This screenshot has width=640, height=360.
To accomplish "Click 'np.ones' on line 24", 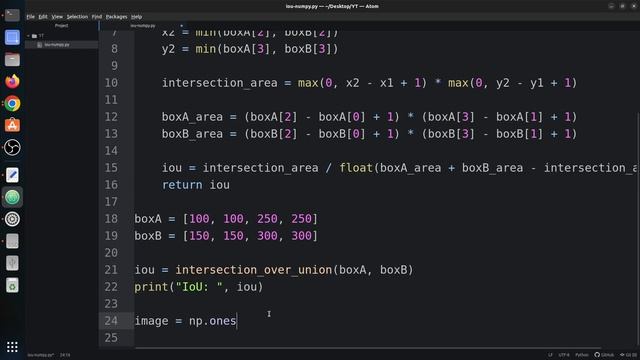I will point(213,321).
